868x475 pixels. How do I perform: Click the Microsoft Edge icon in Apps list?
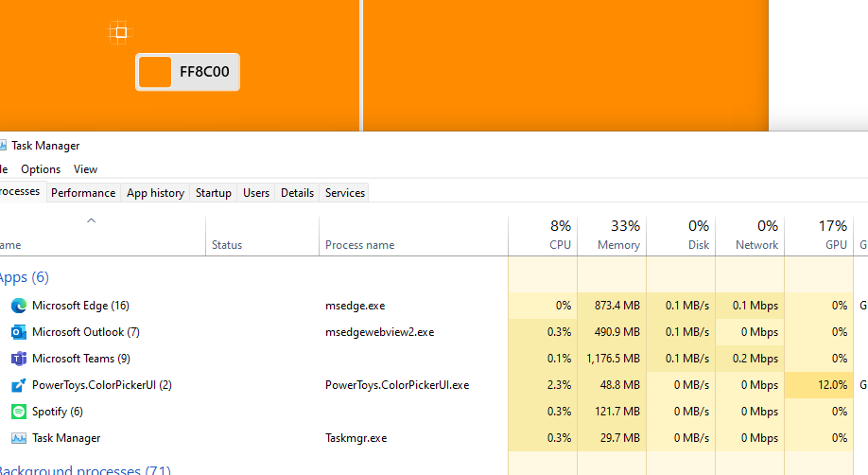click(19, 306)
